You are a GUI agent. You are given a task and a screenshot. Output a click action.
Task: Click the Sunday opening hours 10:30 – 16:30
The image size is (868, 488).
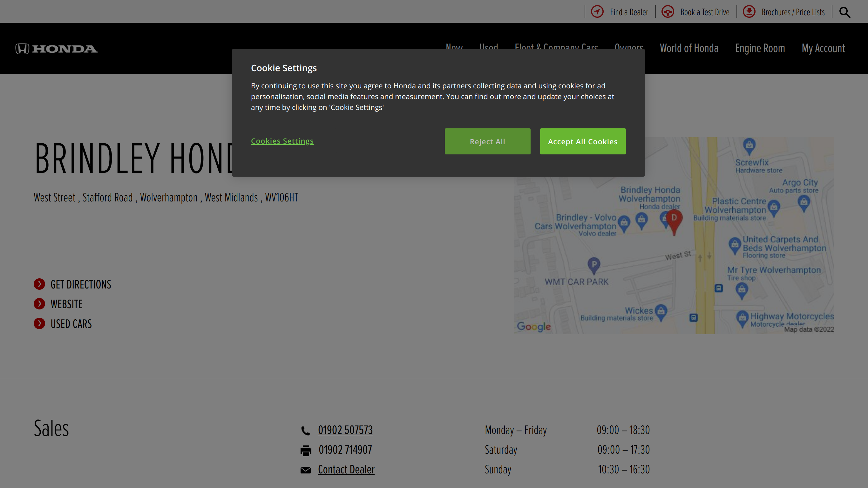click(x=624, y=470)
